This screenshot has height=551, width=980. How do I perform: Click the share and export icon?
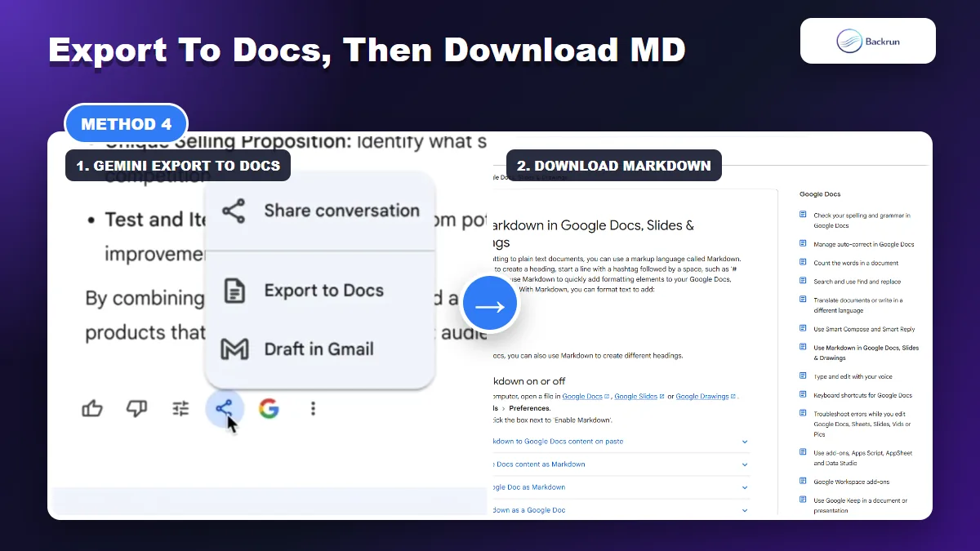tap(224, 408)
